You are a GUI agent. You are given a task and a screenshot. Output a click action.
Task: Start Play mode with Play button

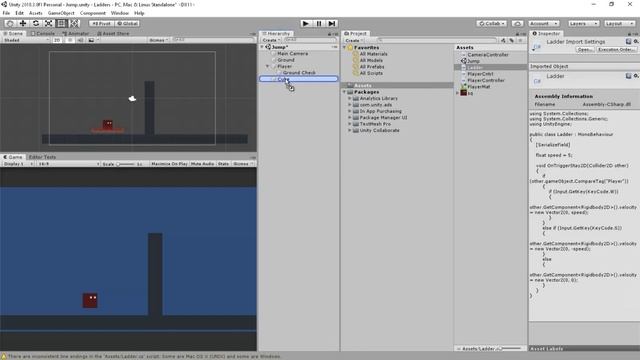point(306,24)
